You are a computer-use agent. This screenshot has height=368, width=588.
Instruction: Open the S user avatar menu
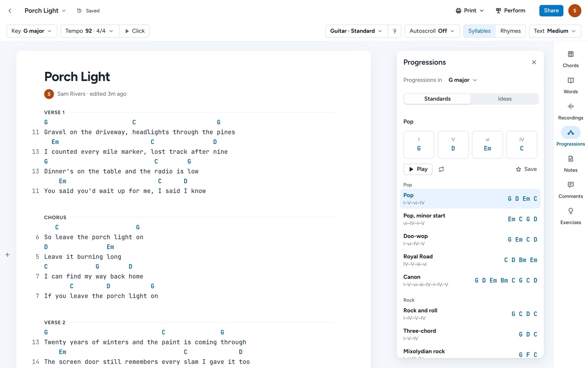[574, 11]
